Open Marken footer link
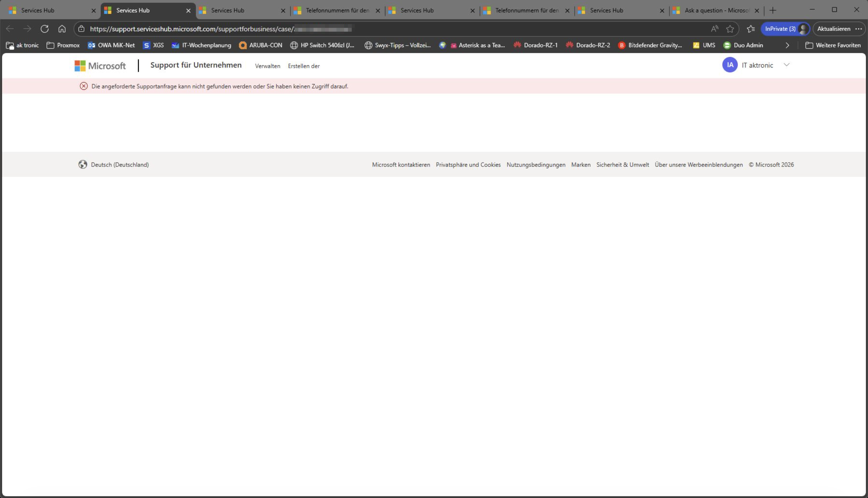 581,165
